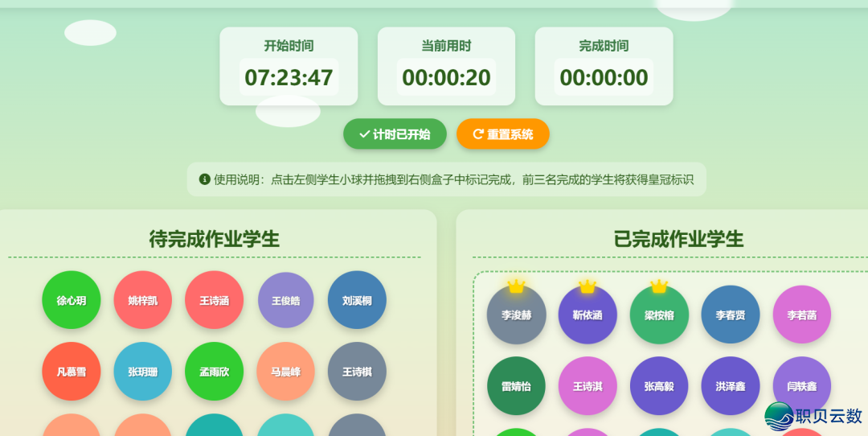Select the pink 李若菡 completed ball

pos(801,315)
